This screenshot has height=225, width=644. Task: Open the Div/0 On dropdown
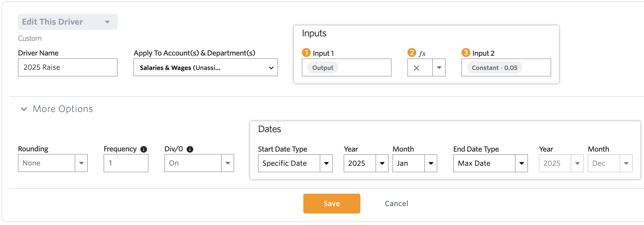[199, 163]
